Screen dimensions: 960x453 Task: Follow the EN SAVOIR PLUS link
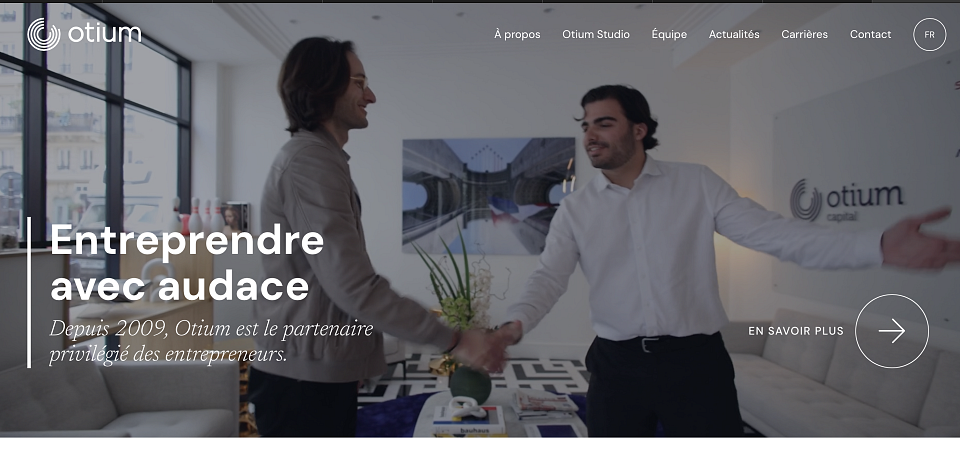pos(796,331)
